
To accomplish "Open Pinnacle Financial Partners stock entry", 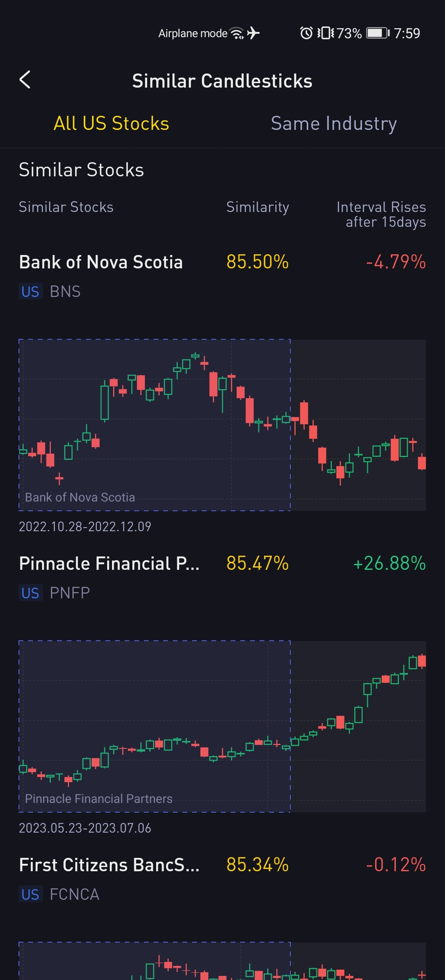I will 109,563.
